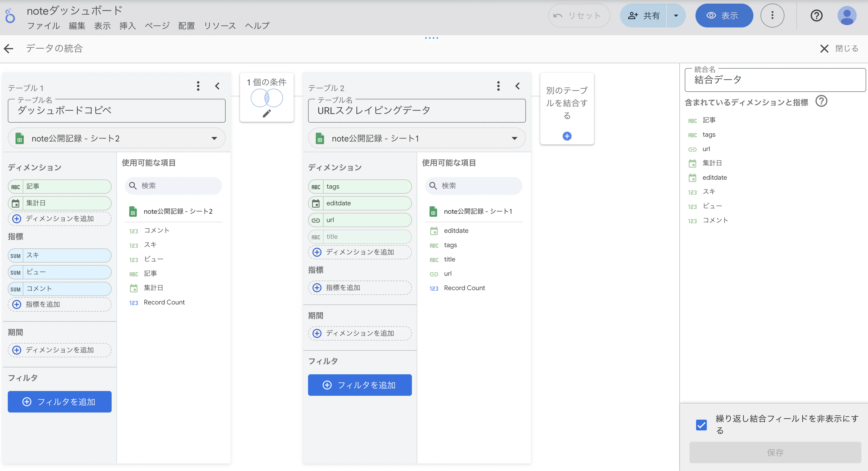Screen dimensions: 868x471
Task: Collapse Table 2 with chevron arrow
Action: coord(518,86)
